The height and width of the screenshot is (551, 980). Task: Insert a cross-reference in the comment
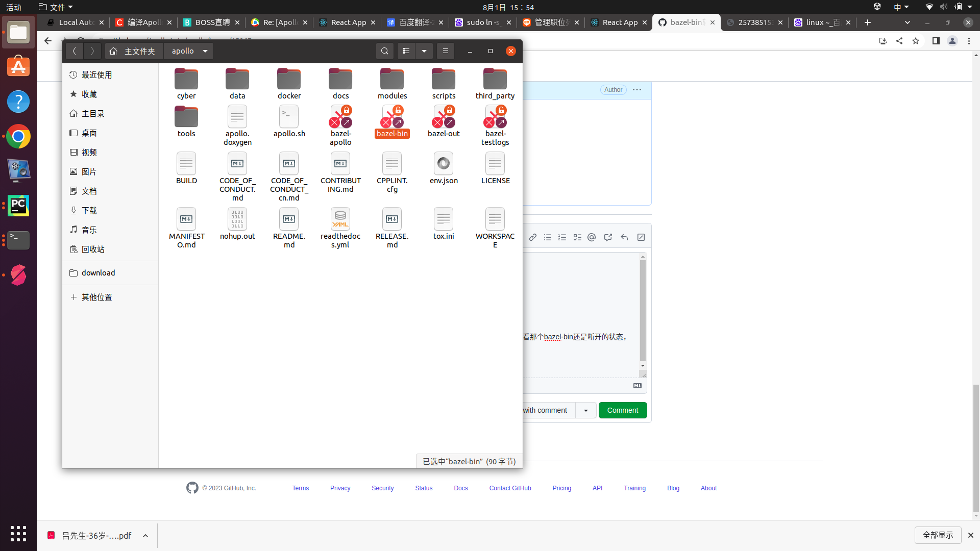click(607, 237)
